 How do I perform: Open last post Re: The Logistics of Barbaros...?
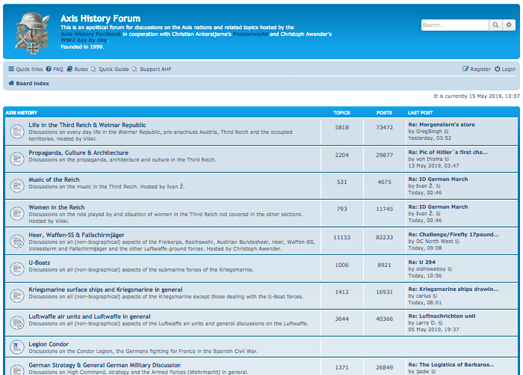tap(451, 365)
